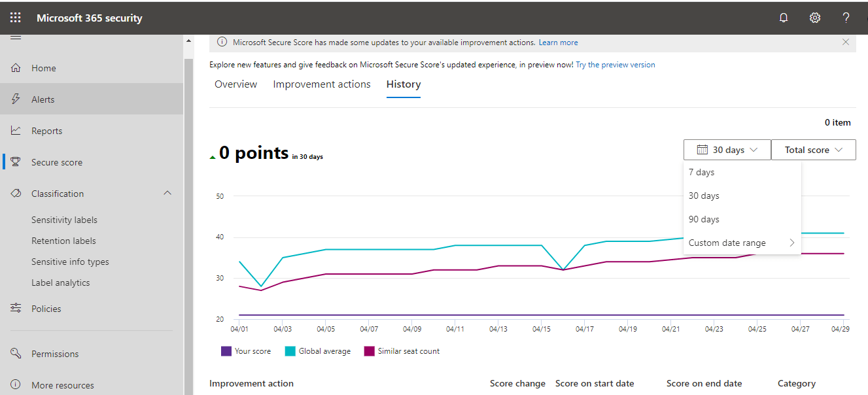Collapse the navigation hamburger menu

point(16,37)
